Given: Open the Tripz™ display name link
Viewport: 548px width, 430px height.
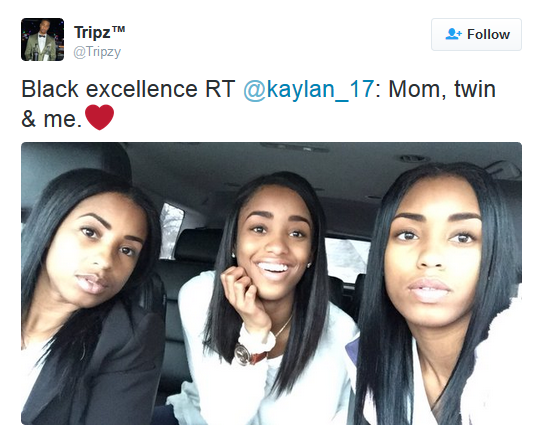Looking at the screenshot, I should pos(100,33).
